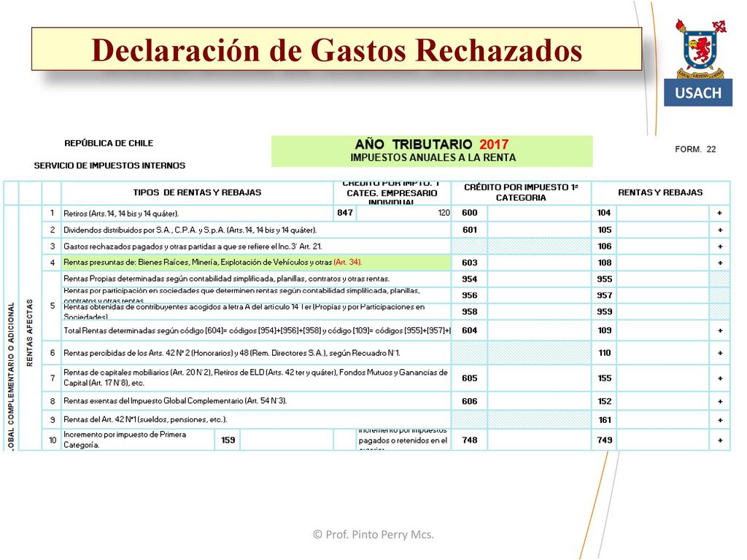Click the 'RENTAS Y REBAJAS' column header
This screenshot has width=747, height=560.
[x=660, y=192]
